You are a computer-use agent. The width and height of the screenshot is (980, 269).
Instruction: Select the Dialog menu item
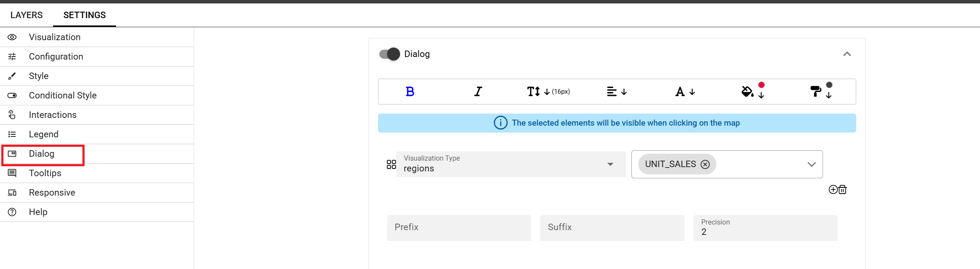[x=97, y=154]
